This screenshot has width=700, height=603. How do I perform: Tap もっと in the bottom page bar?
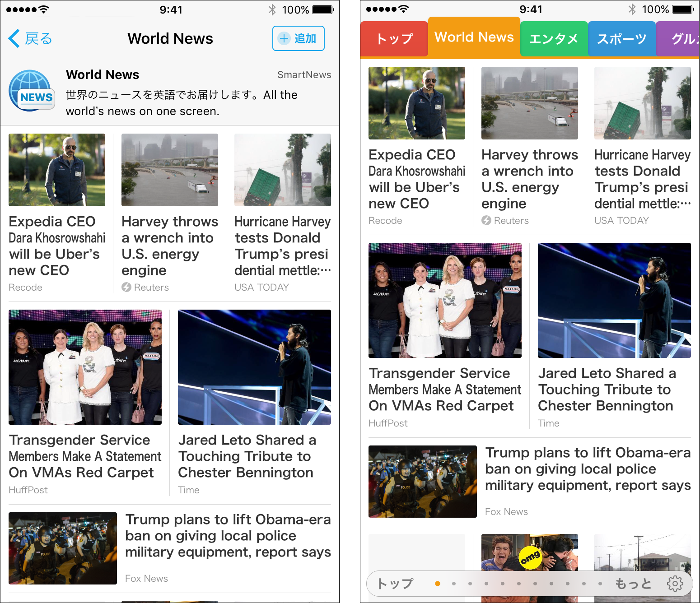click(634, 584)
